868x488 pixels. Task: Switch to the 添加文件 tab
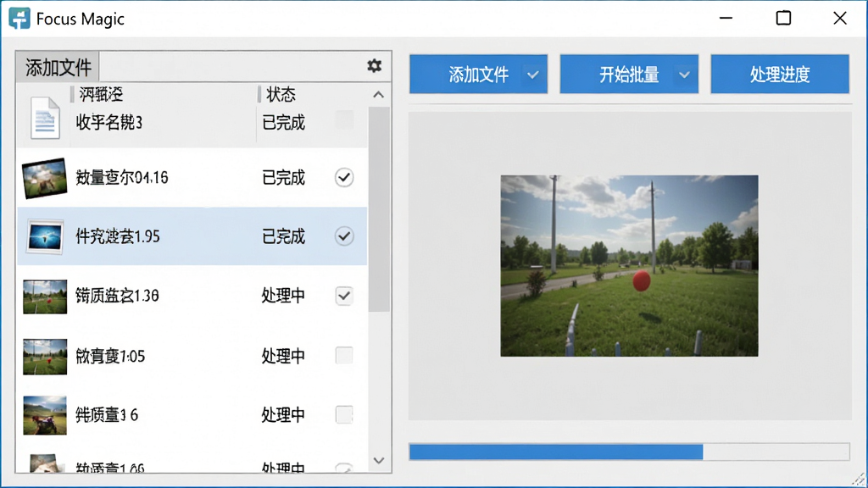[x=58, y=67]
